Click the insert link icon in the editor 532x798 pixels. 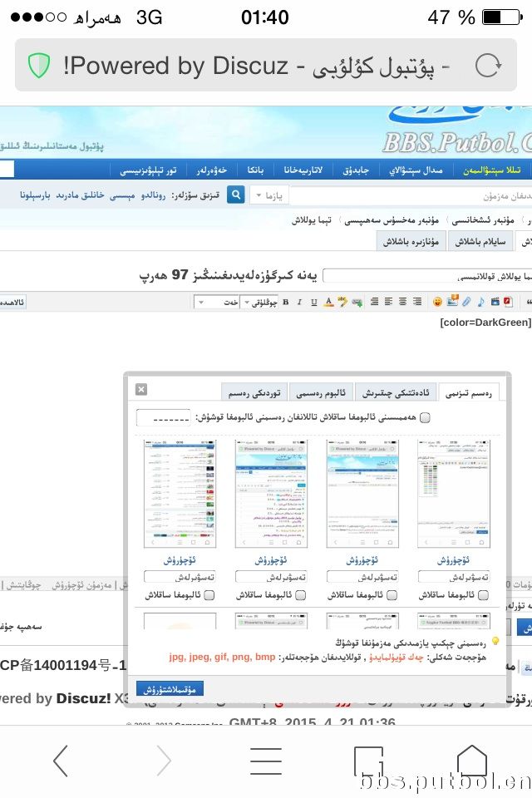(357, 303)
